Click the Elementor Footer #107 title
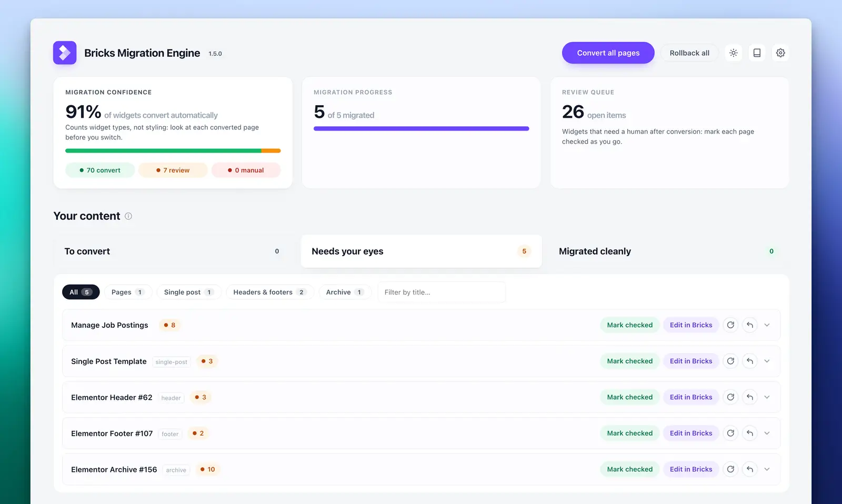This screenshot has height=504, width=842. (x=112, y=434)
